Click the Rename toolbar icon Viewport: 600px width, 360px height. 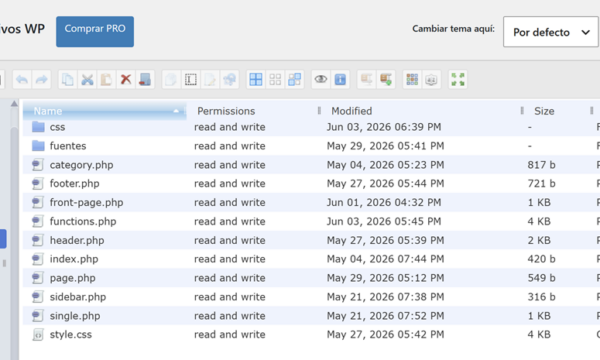(191, 80)
